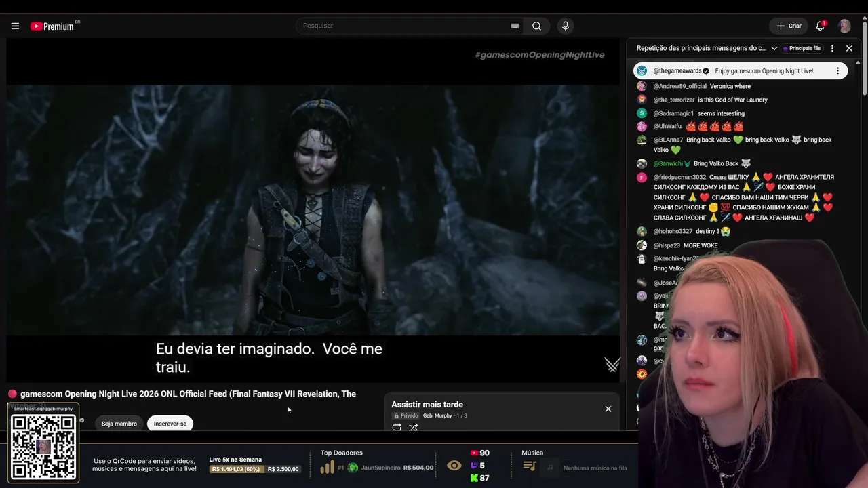Click the Assistir mais tarde playlist title
This screenshot has height=488, width=868.
click(427, 405)
